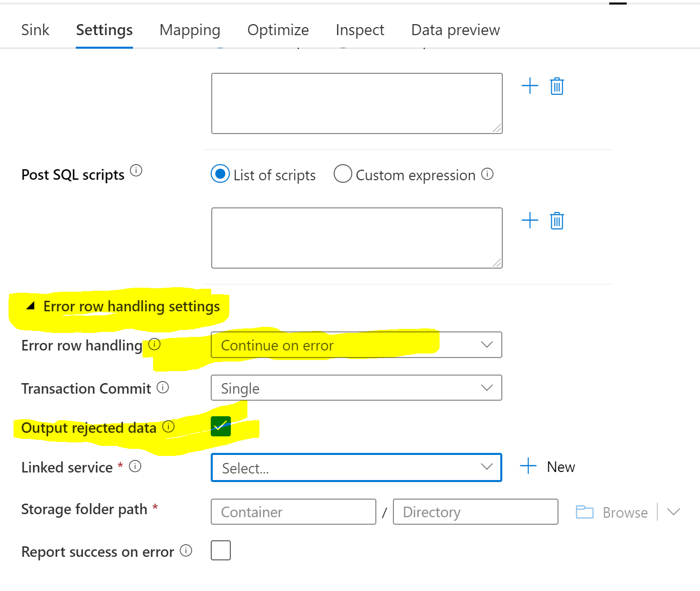Click the Browse button for storage path
This screenshot has height=591, width=700.
click(625, 512)
